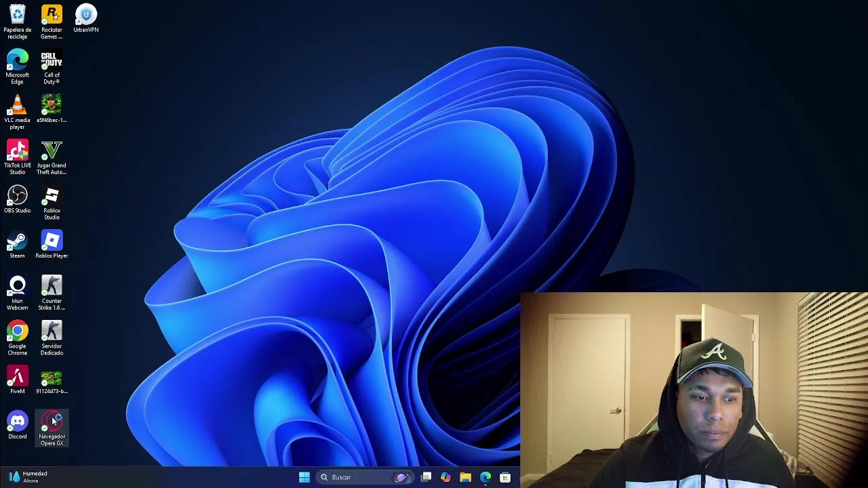
Task: Open the Windows Start menu
Action: [x=304, y=477]
